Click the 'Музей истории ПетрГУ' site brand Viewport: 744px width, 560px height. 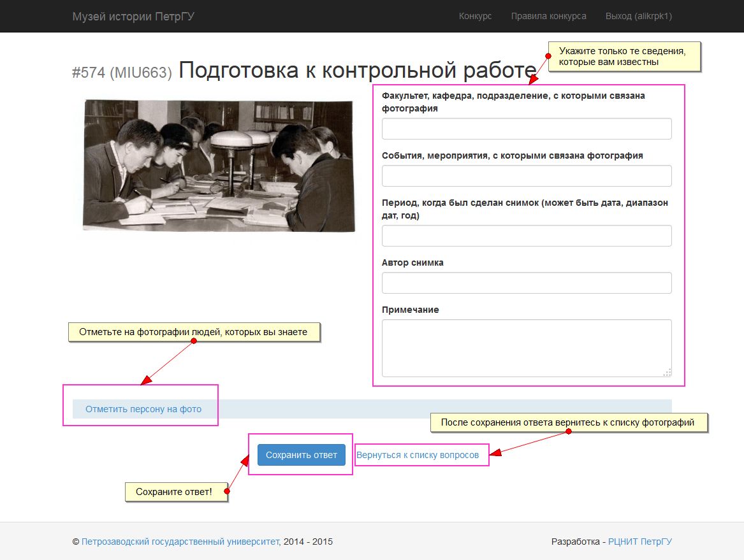point(133,16)
